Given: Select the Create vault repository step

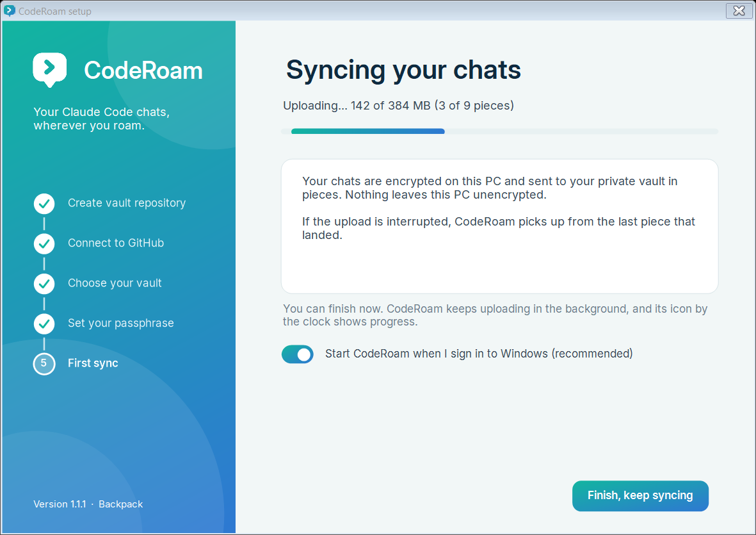Looking at the screenshot, I should (x=127, y=203).
